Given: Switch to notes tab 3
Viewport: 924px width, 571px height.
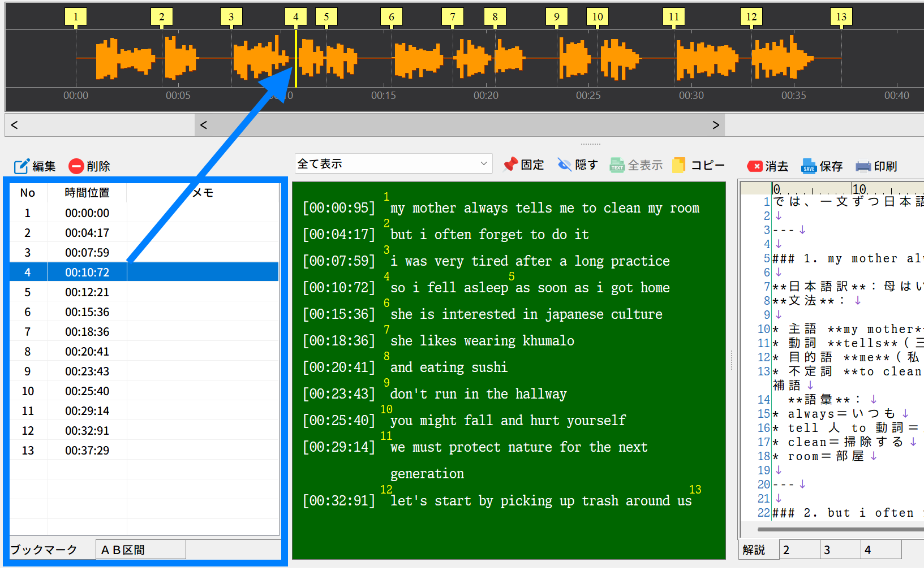Looking at the screenshot, I should 840,550.
